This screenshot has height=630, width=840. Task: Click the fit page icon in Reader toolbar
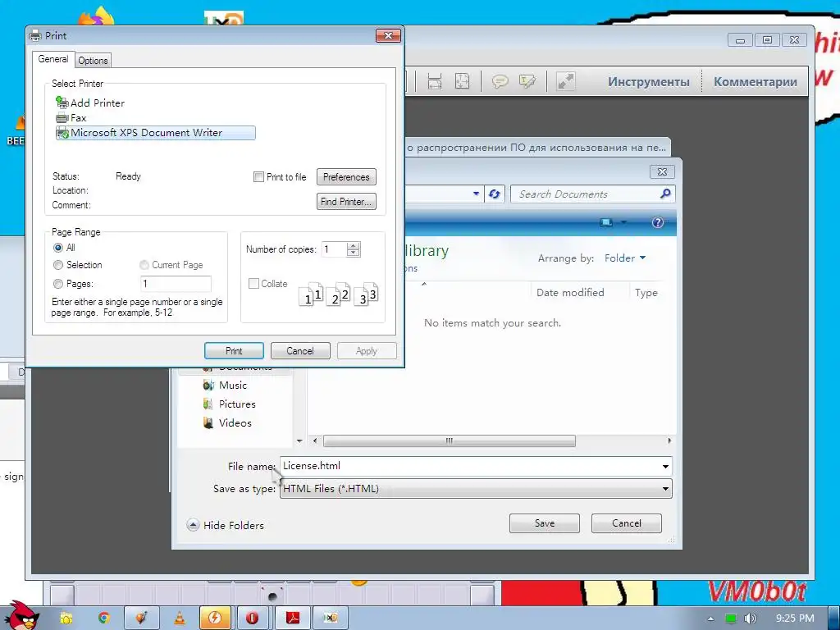click(462, 81)
